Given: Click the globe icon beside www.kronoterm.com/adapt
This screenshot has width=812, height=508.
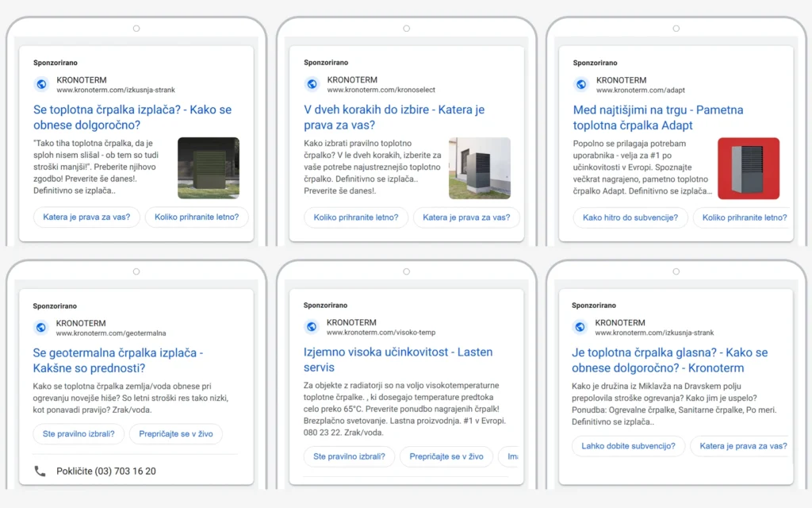Looking at the screenshot, I should 581,84.
